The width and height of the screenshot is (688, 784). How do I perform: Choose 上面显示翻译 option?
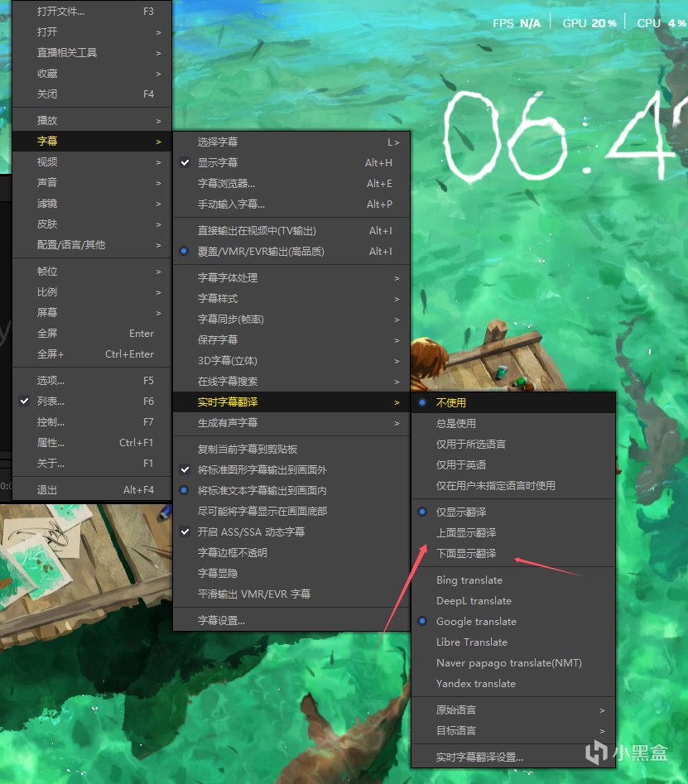(513, 532)
